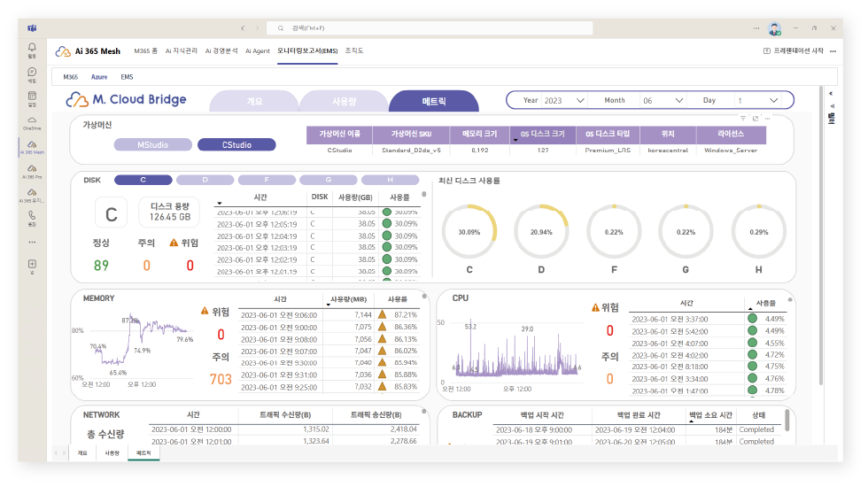
Task: Select disk F pill button
Action: (x=267, y=180)
